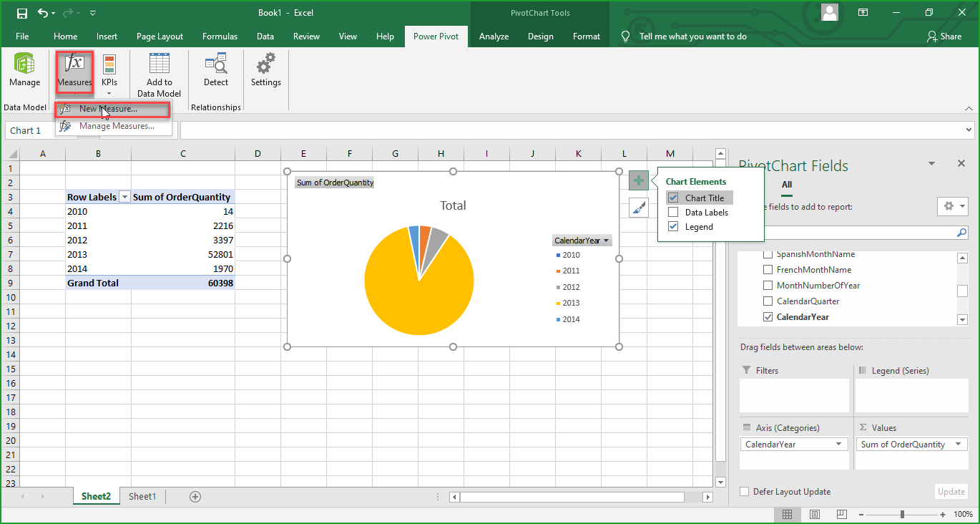Uncheck the Legend chart element
980x524 pixels.
pos(673,227)
